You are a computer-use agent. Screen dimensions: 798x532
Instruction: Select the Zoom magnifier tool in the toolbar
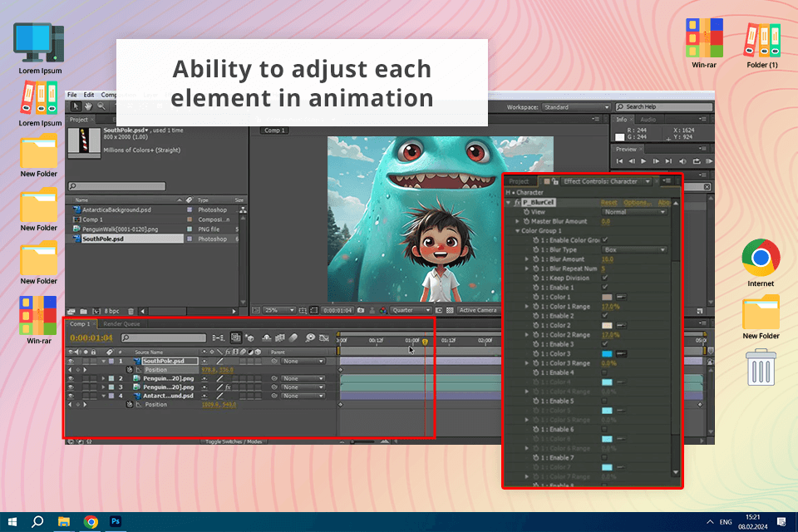(x=101, y=106)
